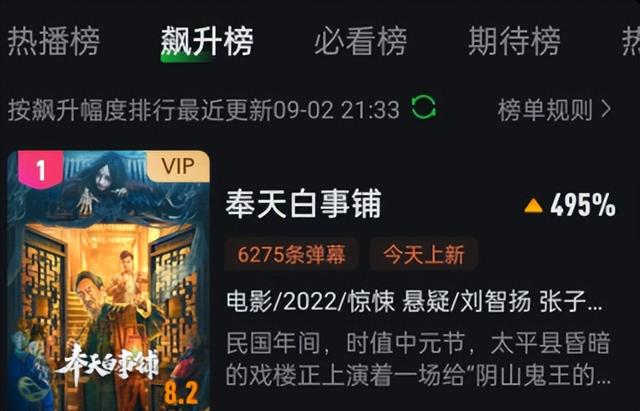Open the 奉天白事铺 poster thumbnail
Screen dimensions: 640x411
point(108,281)
